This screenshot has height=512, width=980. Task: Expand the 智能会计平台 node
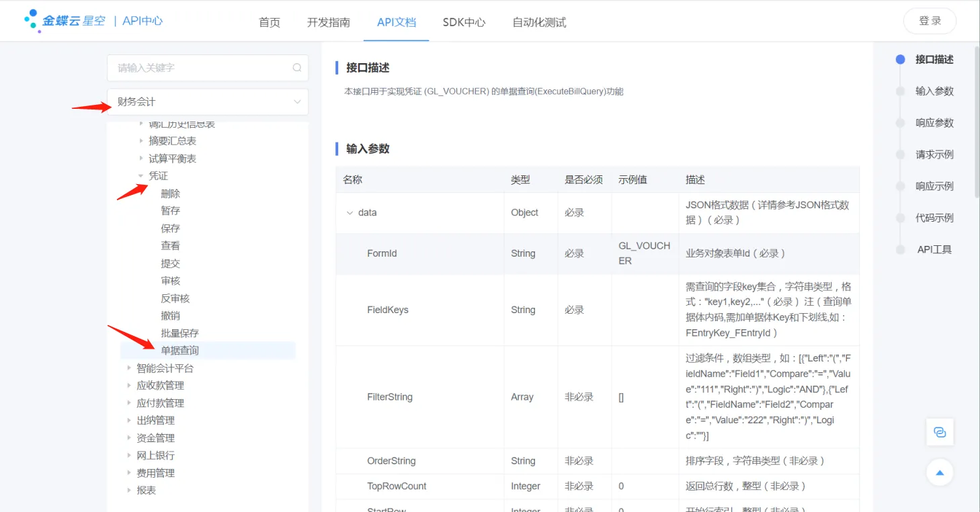pyautogui.click(x=129, y=368)
